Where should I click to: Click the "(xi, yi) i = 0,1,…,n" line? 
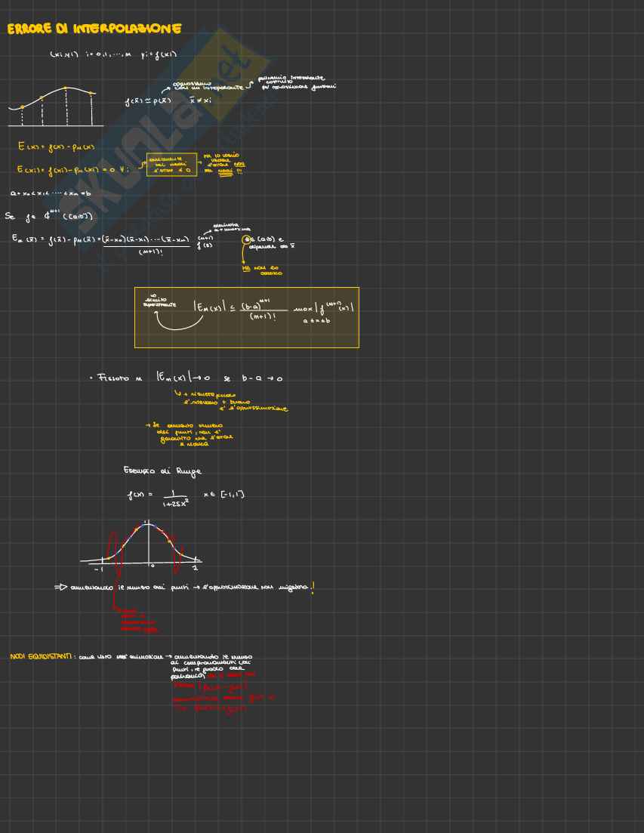[113, 55]
